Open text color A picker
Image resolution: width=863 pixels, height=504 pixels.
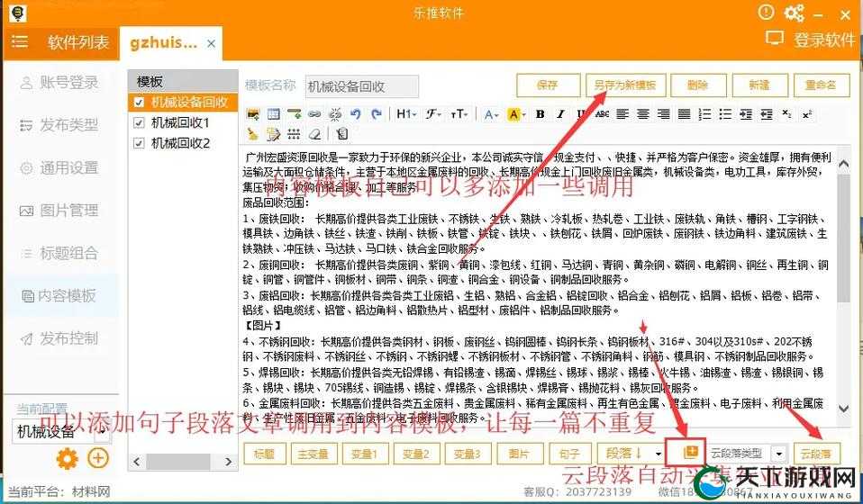tap(490, 113)
